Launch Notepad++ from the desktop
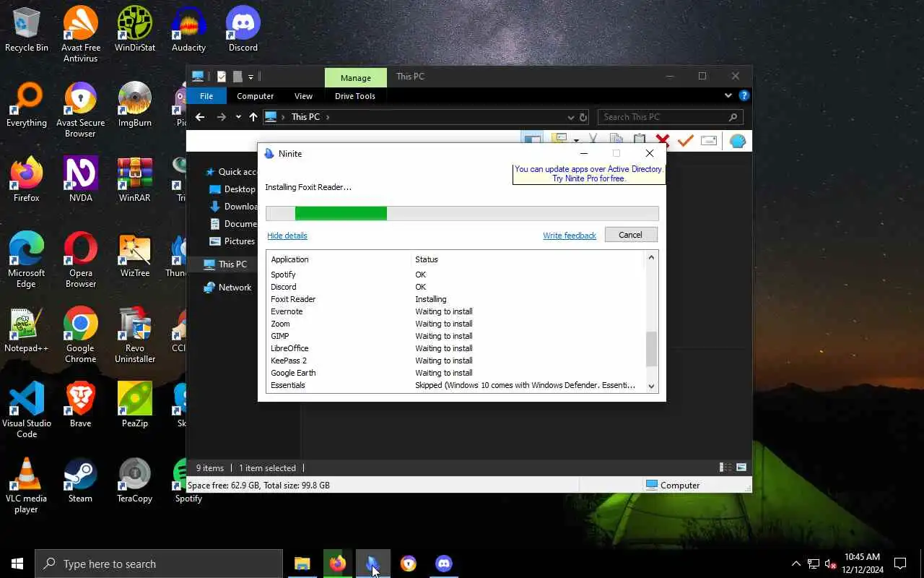924x578 pixels. click(x=27, y=330)
